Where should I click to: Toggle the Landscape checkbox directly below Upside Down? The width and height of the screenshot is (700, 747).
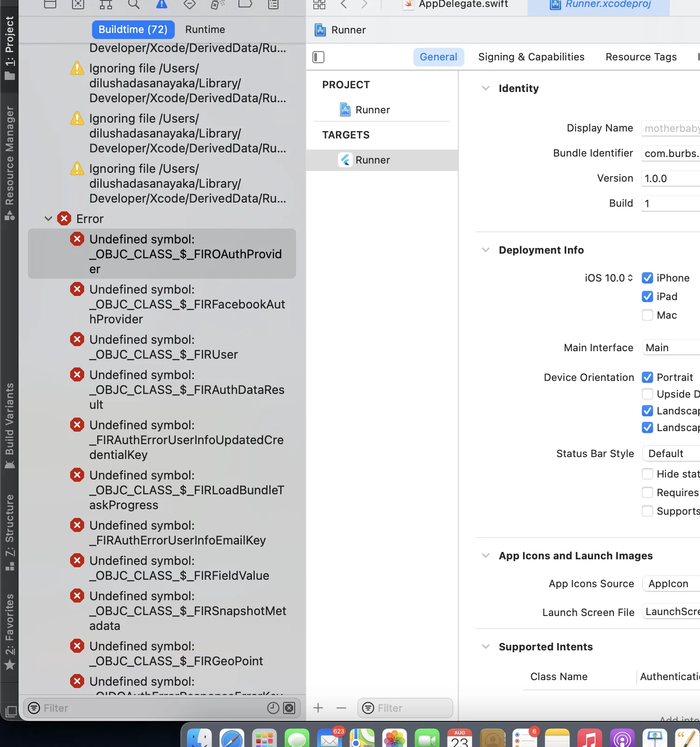[647, 411]
